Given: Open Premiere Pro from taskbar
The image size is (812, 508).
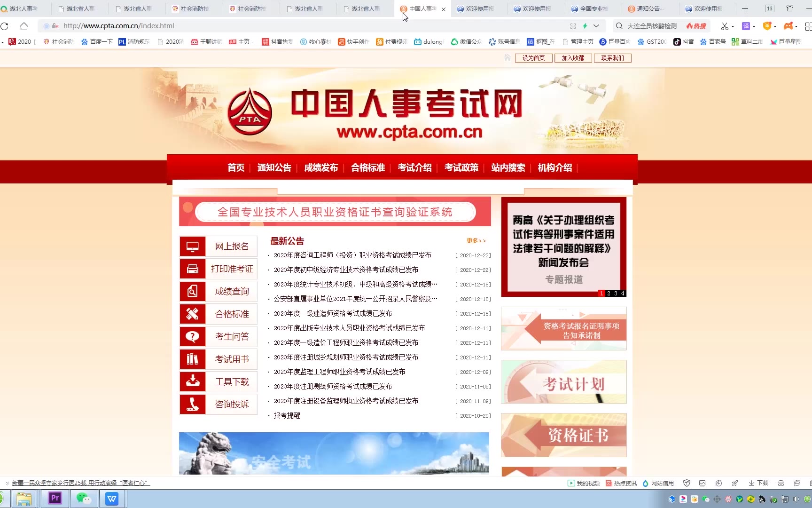Looking at the screenshot, I should point(55,499).
